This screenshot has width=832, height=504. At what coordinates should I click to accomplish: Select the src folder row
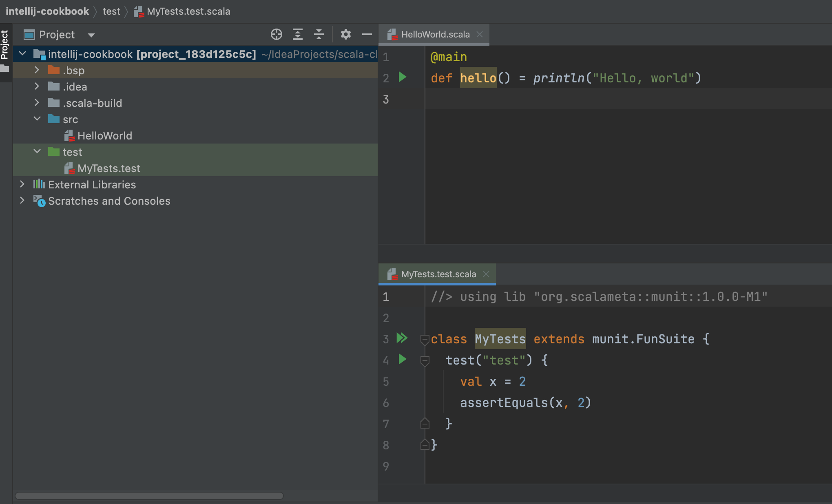click(x=196, y=119)
